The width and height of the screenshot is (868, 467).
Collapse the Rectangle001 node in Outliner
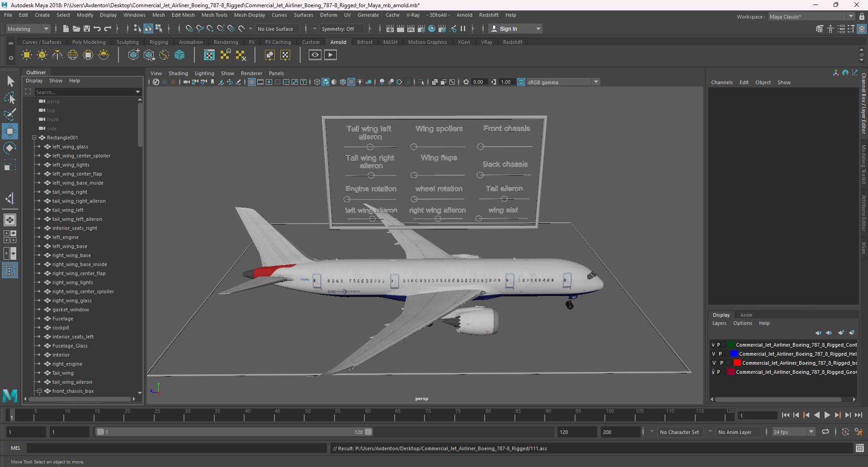(x=34, y=138)
